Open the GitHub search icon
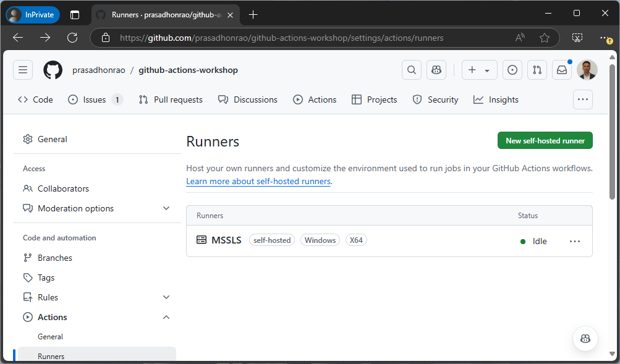Image resolution: width=620 pixels, height=364 pixels. click(x=412, y=70)
